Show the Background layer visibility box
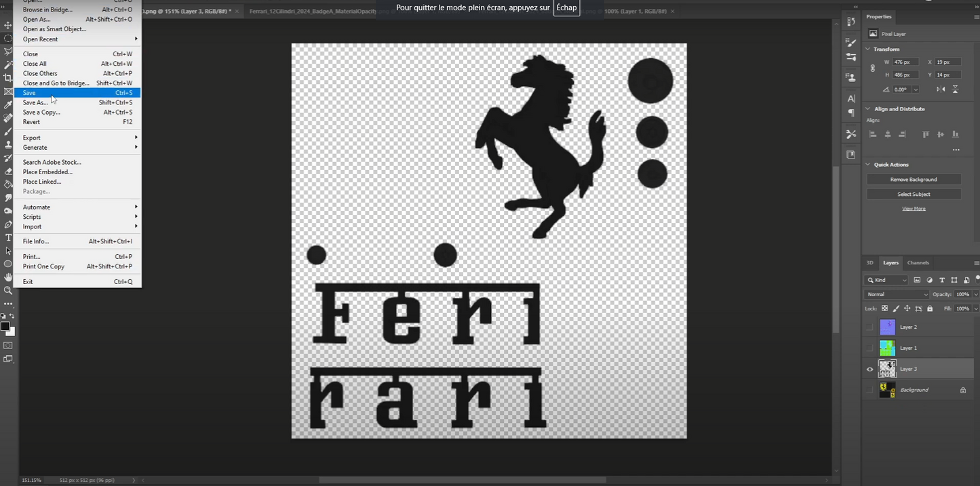This screenshot has height=486, width=980. [870, 390]
